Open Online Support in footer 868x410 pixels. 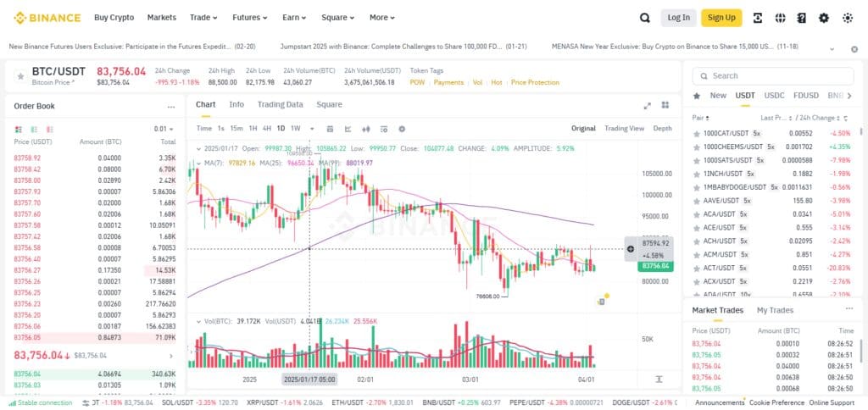(832, 402)
